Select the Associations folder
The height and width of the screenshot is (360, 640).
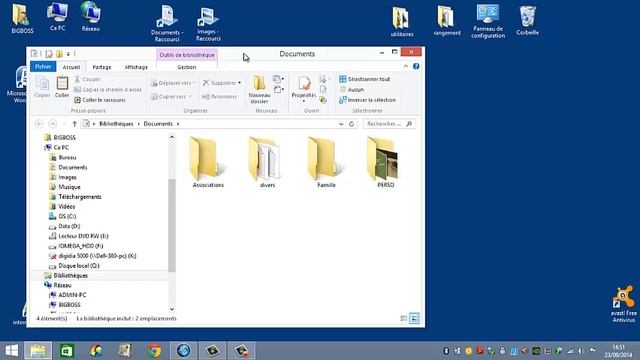208,162
